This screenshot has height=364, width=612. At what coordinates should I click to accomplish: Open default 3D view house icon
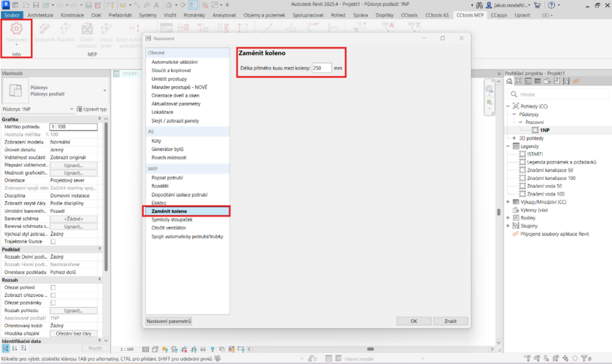(168, 5)
